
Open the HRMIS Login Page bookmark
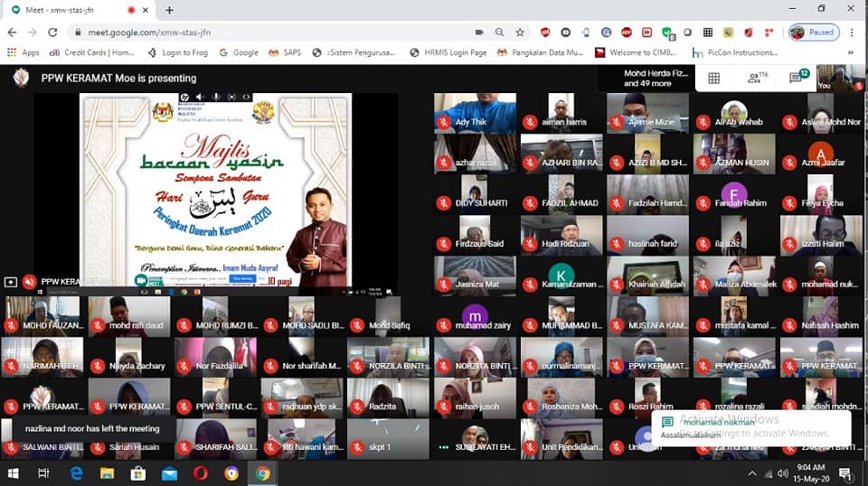pyautogui.click(x=448, y=52)
